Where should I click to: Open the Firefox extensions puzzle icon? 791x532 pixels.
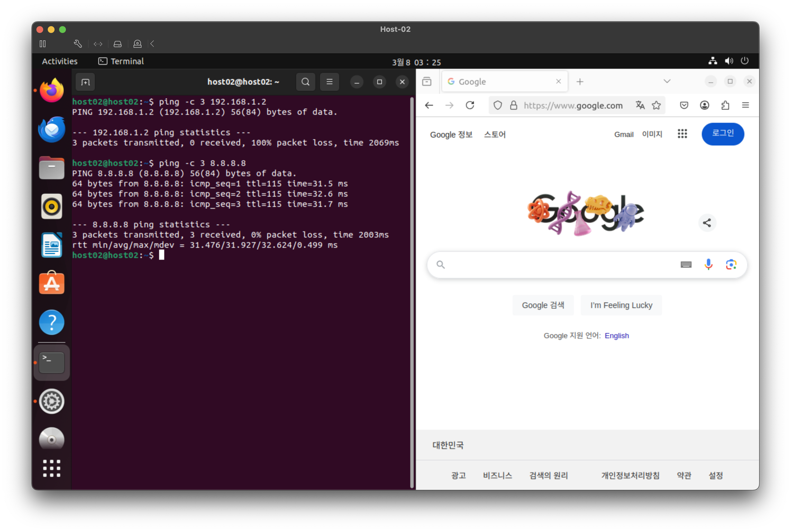point(725,105)
